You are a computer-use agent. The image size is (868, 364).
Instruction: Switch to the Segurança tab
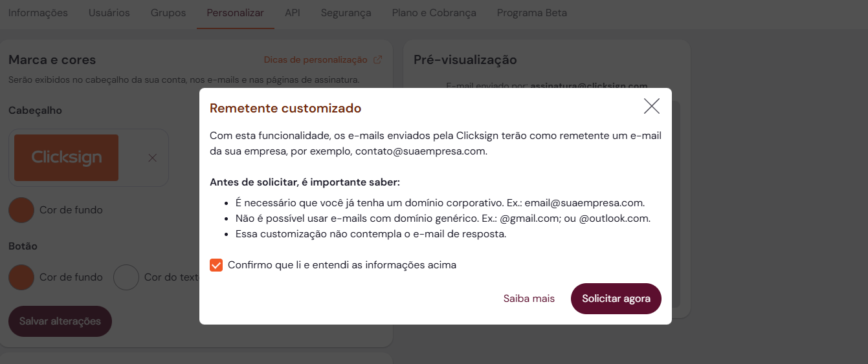pyautogui.click(x=346, y=13)
